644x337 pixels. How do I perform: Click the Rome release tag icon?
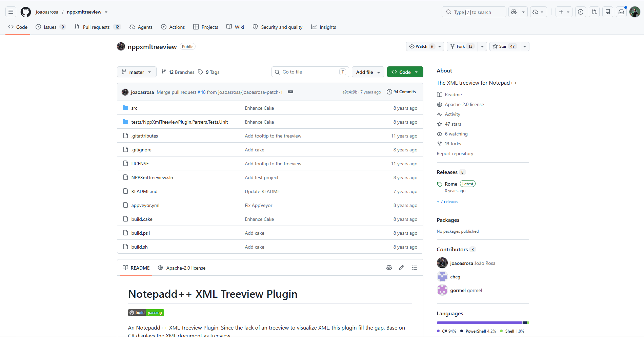440,184
